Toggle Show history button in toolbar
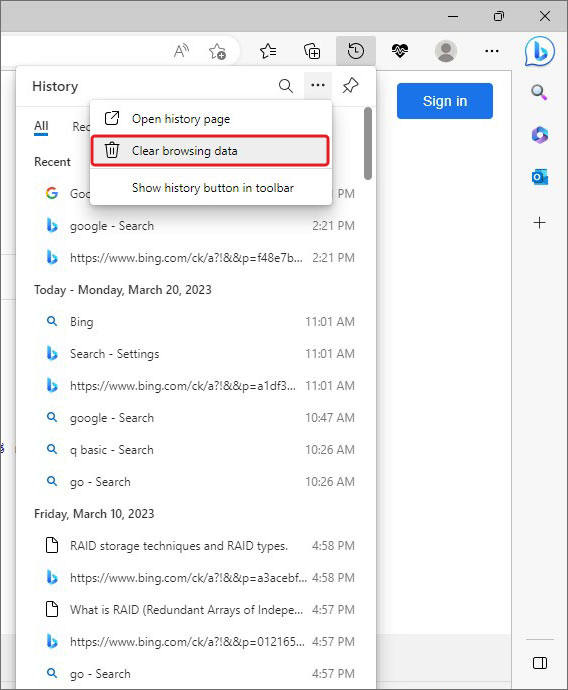 click(210, 188)
